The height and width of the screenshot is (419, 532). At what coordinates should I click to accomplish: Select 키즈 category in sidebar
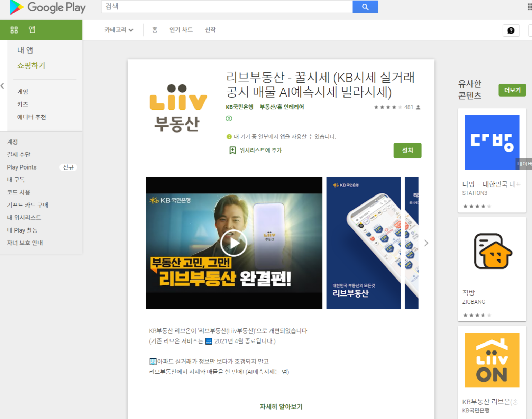(23, 104)
